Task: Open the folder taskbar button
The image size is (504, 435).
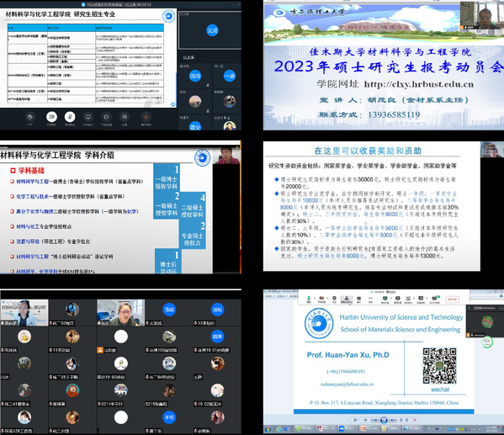Action: (x=391, y=429)
